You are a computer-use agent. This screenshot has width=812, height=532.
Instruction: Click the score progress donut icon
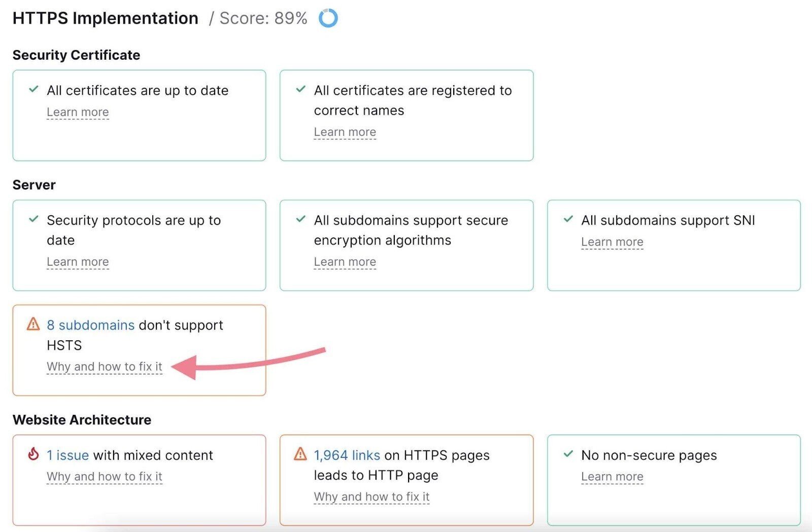point(328,18)
